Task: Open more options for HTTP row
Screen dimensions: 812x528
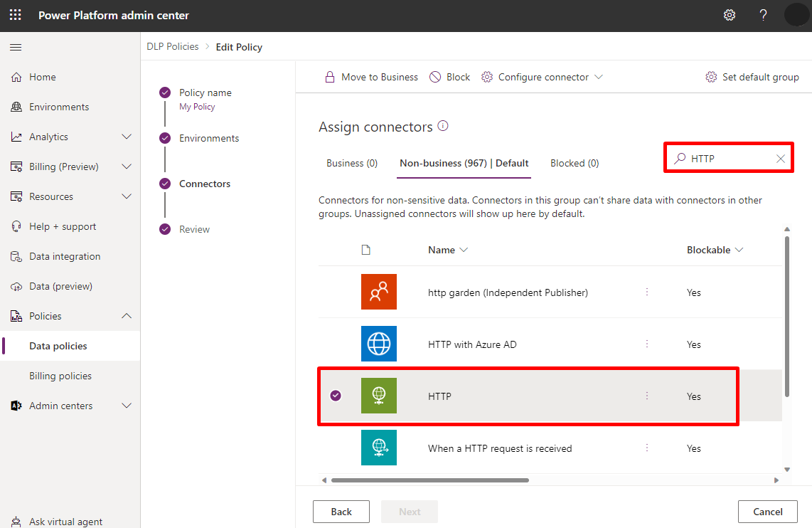Action: [647, 396]
